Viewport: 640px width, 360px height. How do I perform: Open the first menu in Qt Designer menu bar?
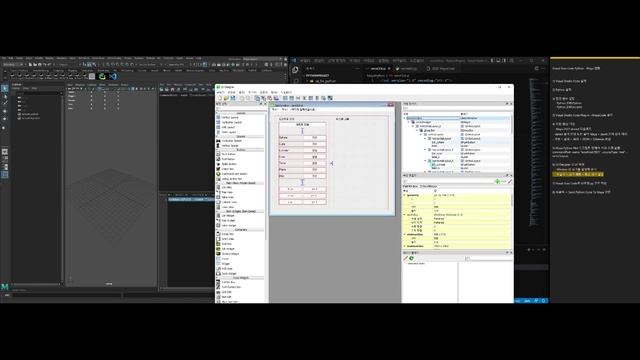[x=220, y=93]
